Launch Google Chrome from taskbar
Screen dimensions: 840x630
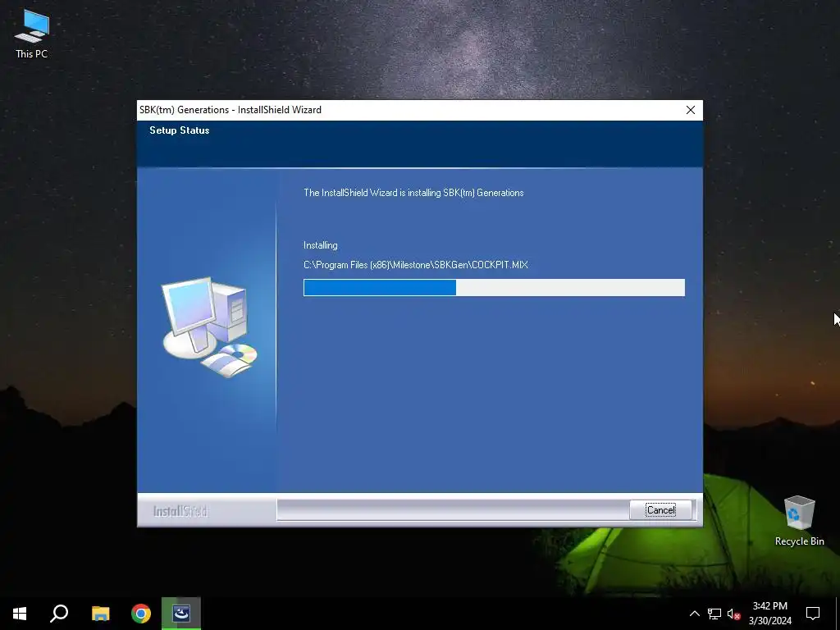[x=141, y=614]
